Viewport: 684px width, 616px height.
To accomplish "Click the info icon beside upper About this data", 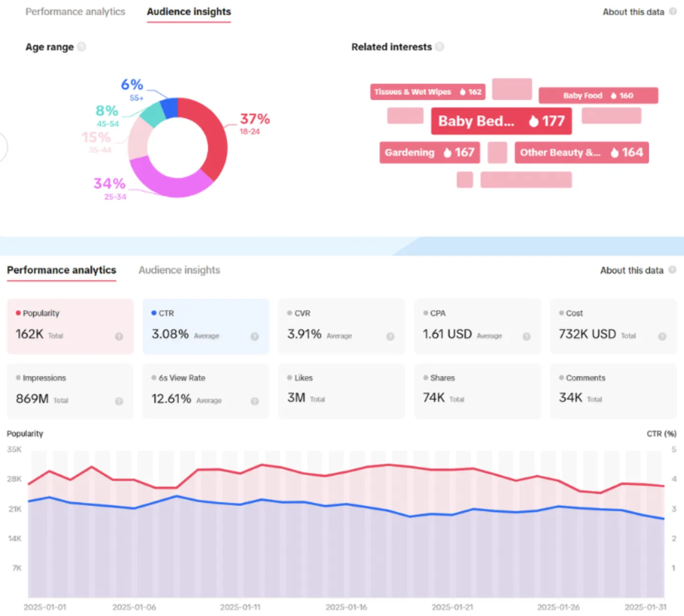I will click(x=673, y=11).
